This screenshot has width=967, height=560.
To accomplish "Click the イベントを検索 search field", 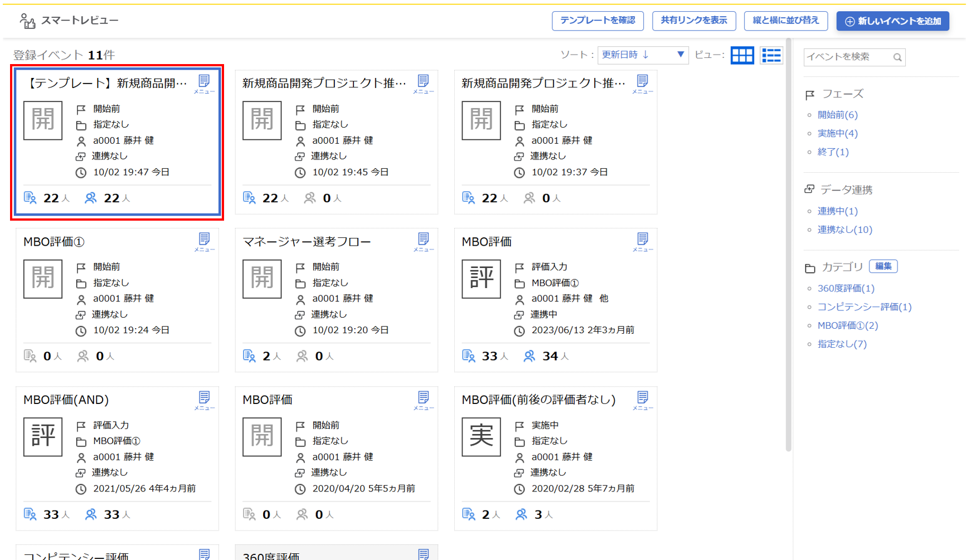I will coord(846,57).
